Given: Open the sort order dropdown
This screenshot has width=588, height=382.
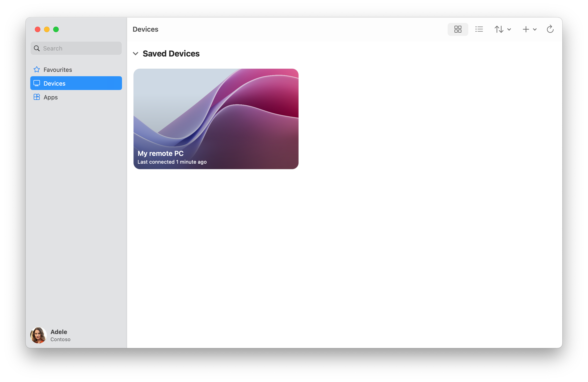Looking at the screenshot, I should [x=502, y=29].
